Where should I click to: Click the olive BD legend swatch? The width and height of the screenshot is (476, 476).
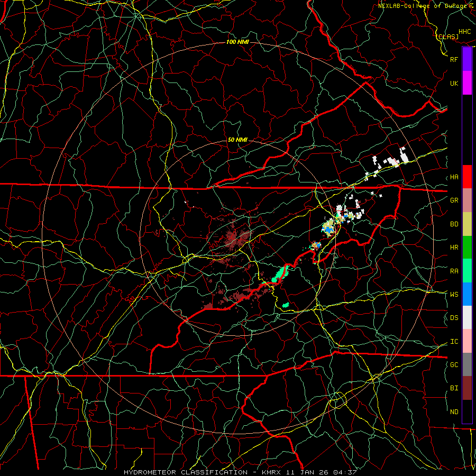467,224
